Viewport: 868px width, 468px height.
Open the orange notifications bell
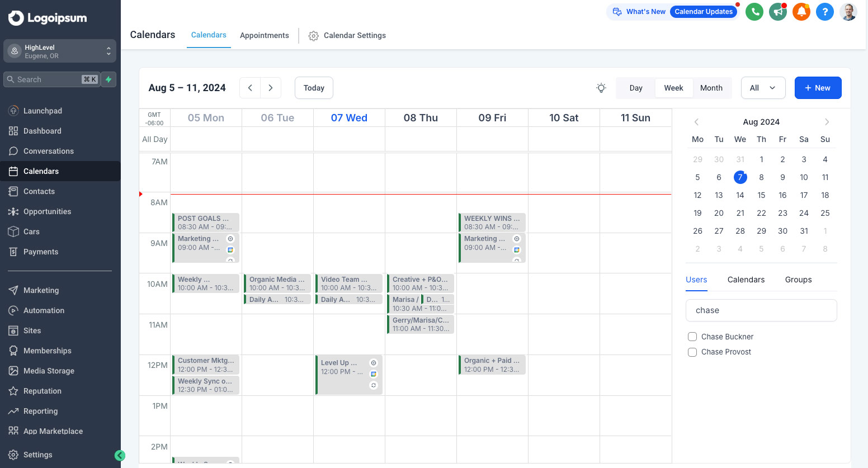[x=801, y=12]
